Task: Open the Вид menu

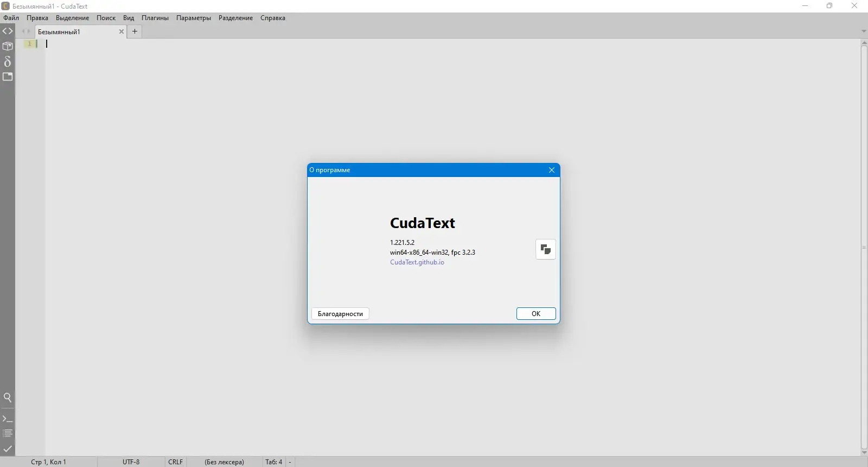Action: (x=129, y=18)
